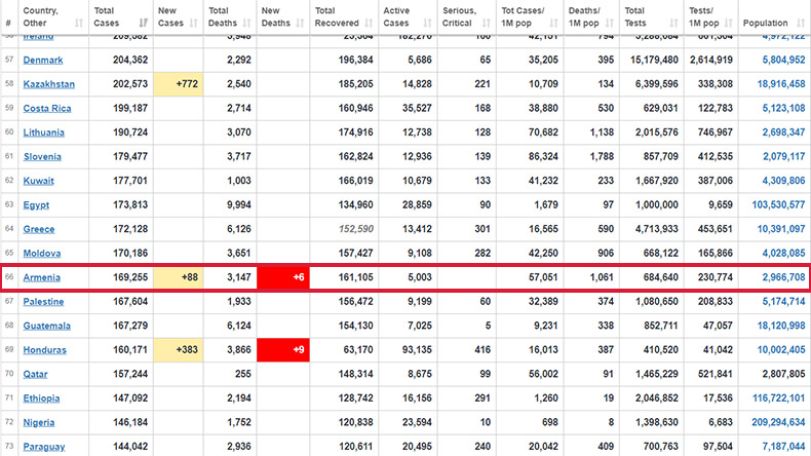Select Honduras new cases cell +383
This screenshot has width=811, height=456.
[178, 350]
